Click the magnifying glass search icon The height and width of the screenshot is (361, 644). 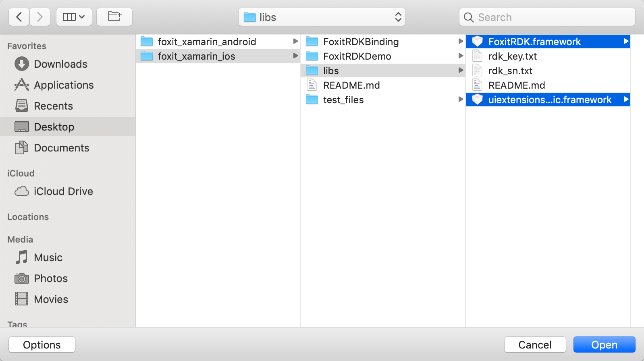(468, 17)
